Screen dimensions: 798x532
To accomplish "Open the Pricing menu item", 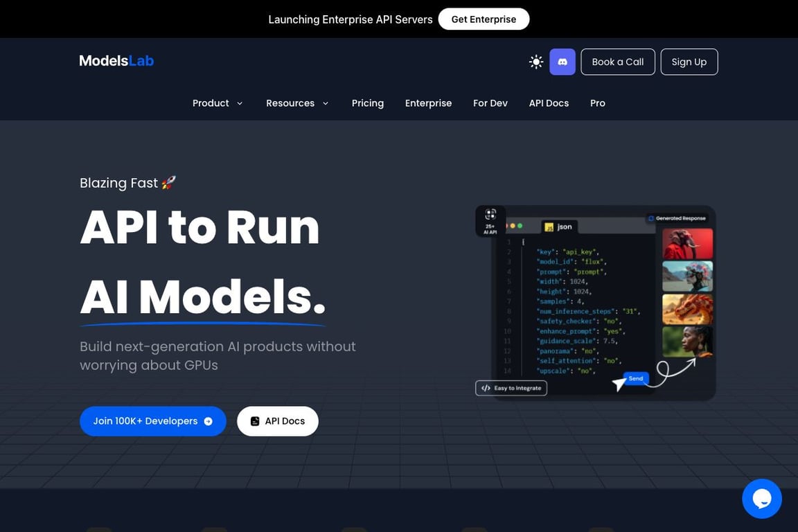I will pos(367,103).
